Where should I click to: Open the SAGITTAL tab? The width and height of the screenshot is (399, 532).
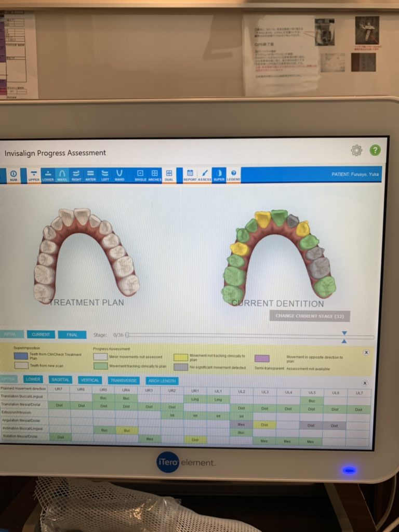[60, 380]
